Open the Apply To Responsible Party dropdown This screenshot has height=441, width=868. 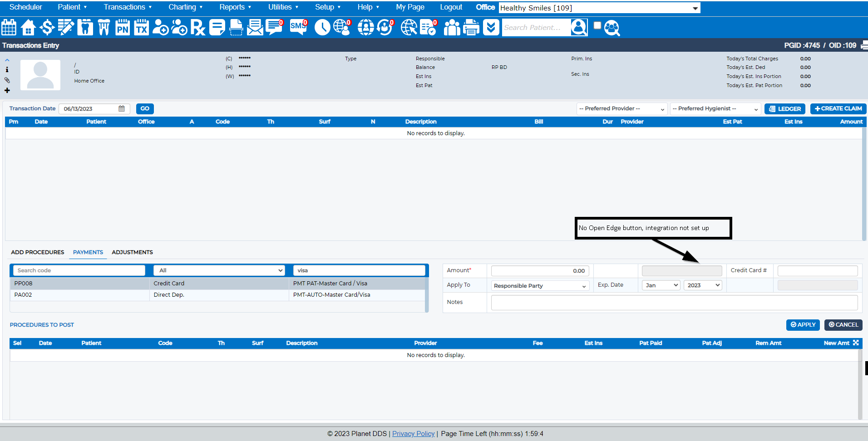pyautogui.click(x=540, y=286)
